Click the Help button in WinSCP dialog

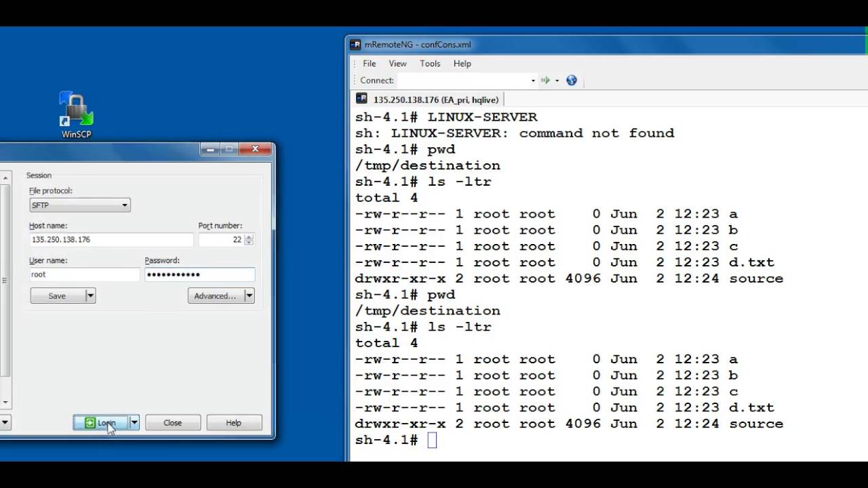[x=234, y=423]
